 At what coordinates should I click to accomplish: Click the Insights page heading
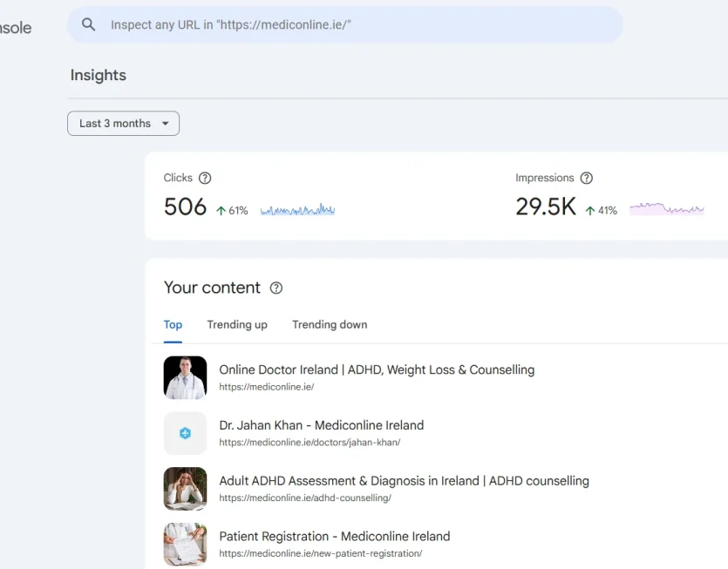pyautogui.click(x=99, y=75)
